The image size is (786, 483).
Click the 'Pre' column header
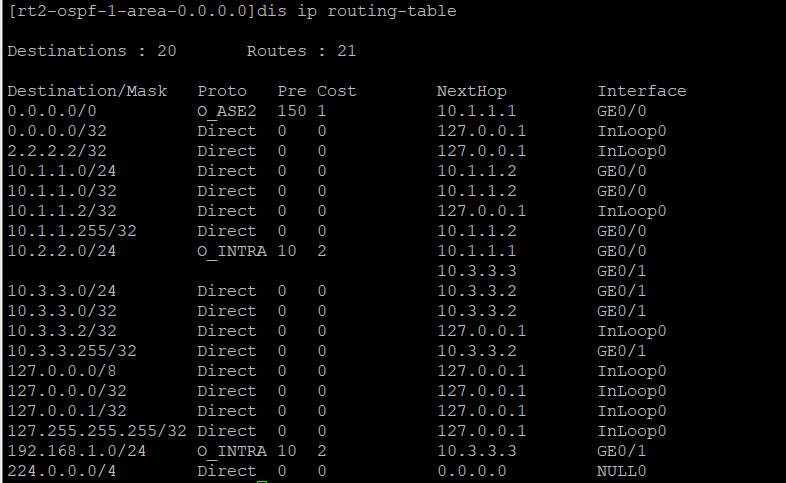[x=292, y=91]
